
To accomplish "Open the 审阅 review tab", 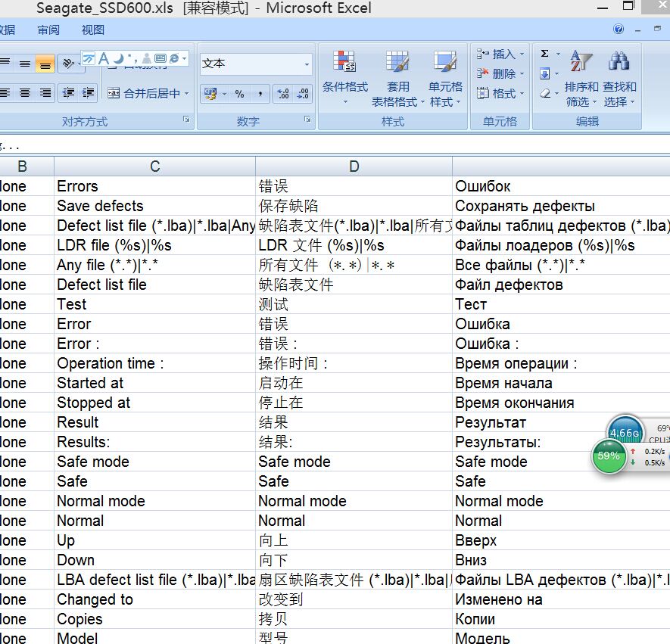I will pos(48,30).
